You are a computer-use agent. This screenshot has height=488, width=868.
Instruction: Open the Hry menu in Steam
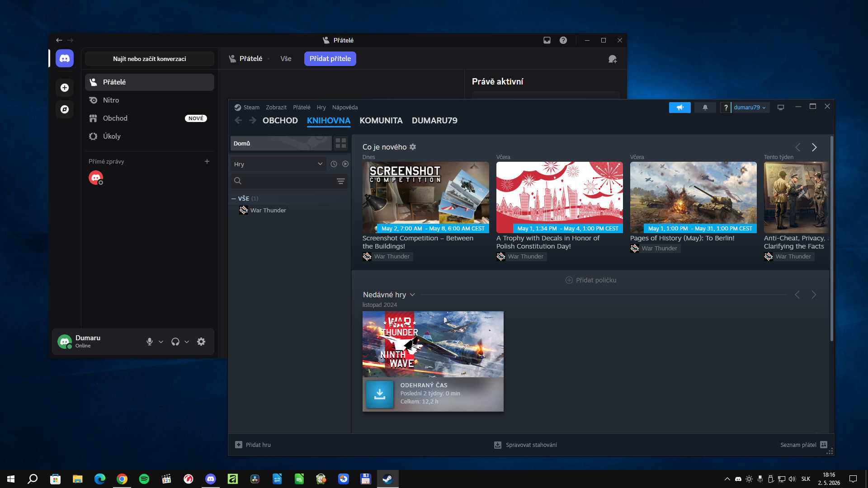321,108
